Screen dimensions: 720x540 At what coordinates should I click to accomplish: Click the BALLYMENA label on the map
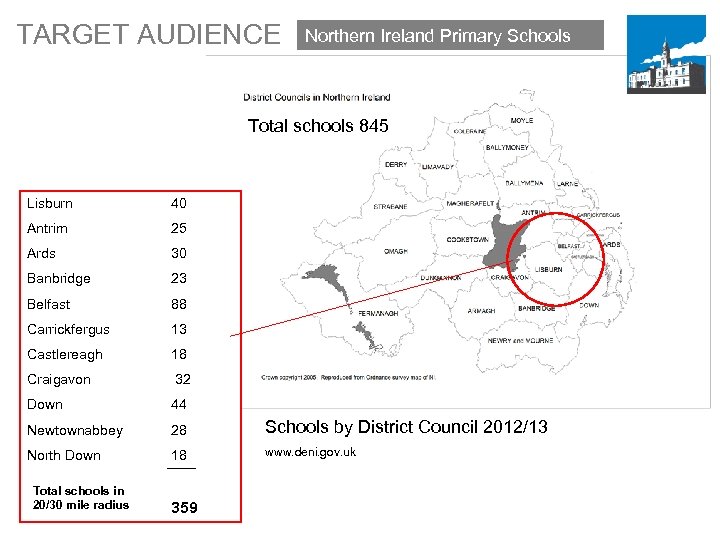(524, 183)
